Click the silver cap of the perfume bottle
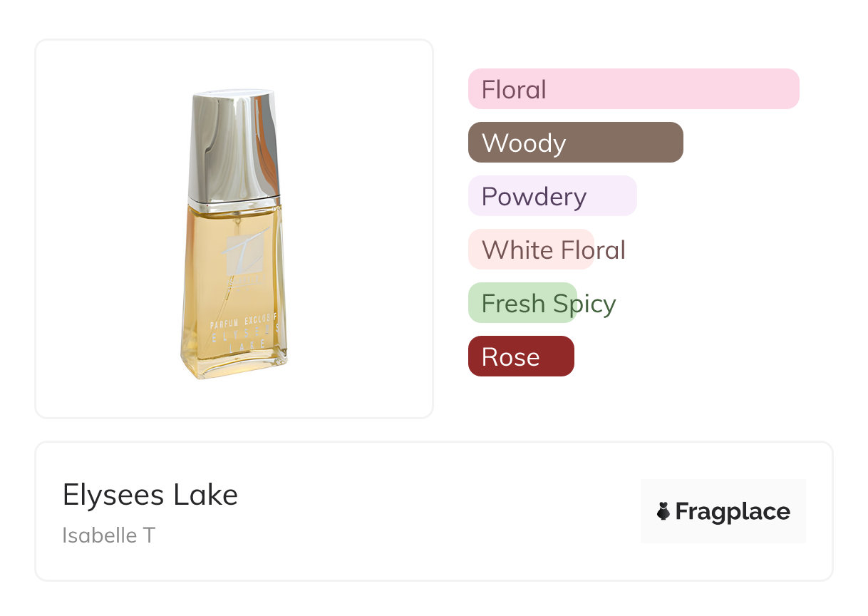Image resolution: width=868 pixels, height=616 pixels. 234,144
